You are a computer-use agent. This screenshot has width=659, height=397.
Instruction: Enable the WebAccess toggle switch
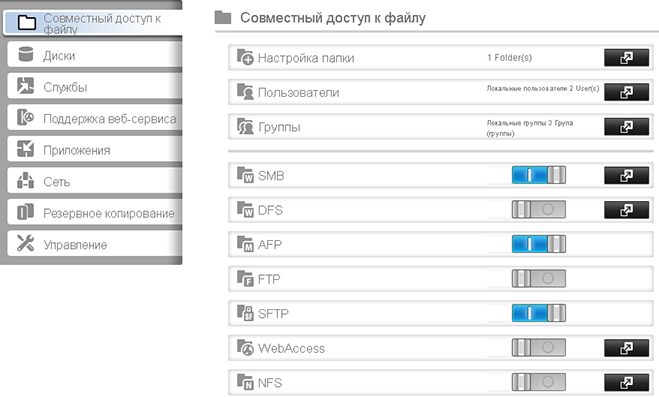(x=539, y=348)
